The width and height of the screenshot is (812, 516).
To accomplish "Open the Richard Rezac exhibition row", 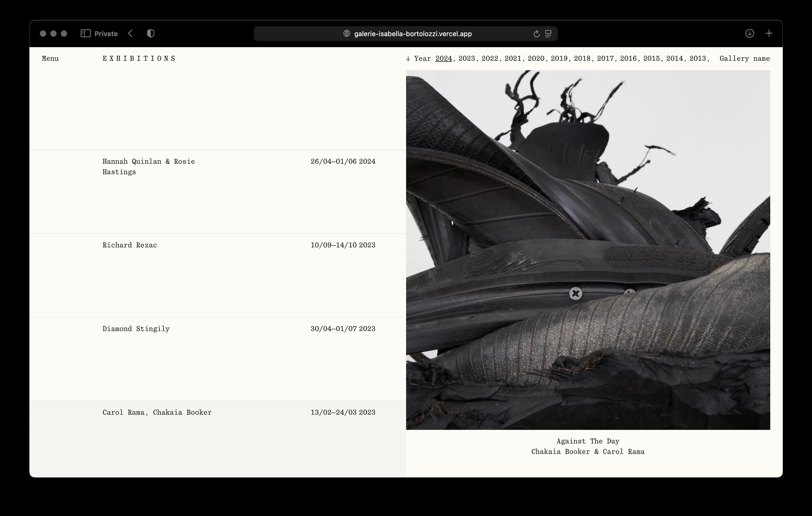I will pos(130,245).
